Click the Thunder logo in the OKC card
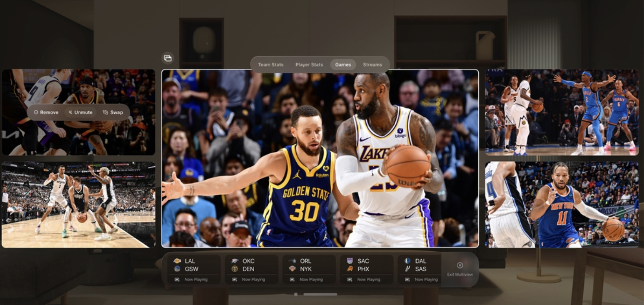Viewport: 644px width, 305px height. [x=235, y=261]
